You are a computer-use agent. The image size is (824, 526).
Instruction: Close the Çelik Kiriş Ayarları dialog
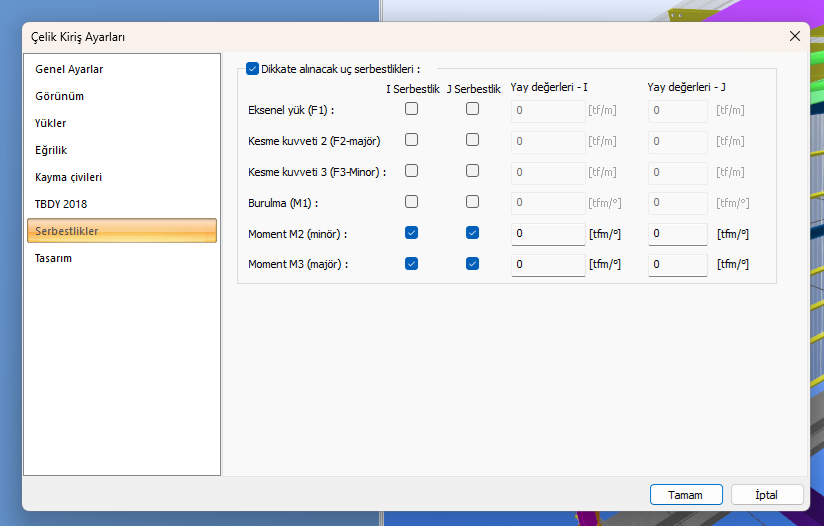[795, 36]
